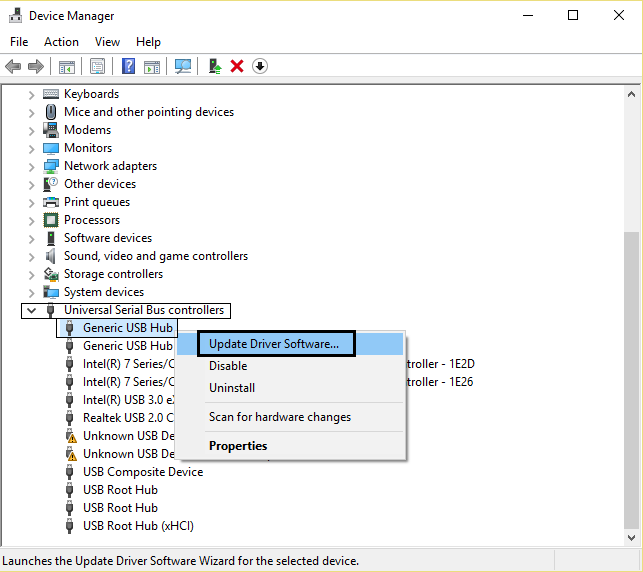Viewport: 643px width, 572px height.
Task: Select USB Composite Device in the tree
Action: point(142,472)
